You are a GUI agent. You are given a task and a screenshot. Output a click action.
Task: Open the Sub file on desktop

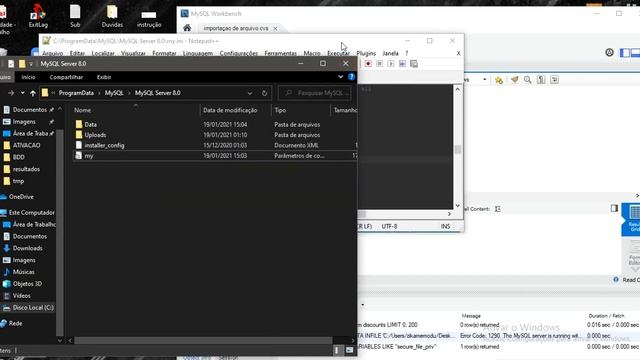click(x=75, y=16)
